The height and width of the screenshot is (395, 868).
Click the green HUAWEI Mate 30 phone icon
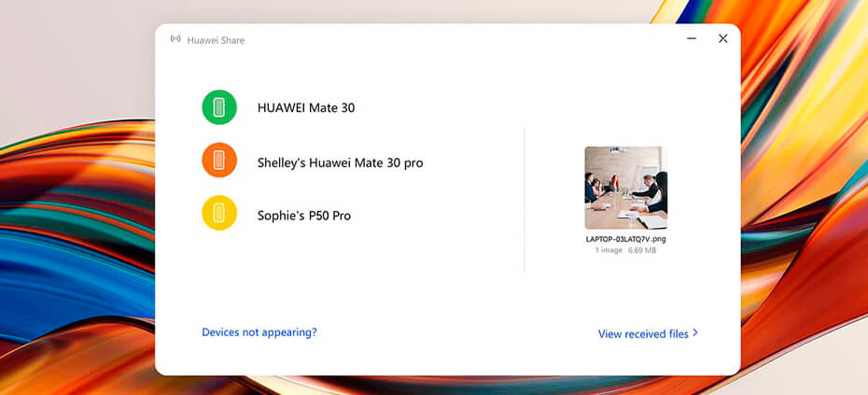[x=219, y=107]
